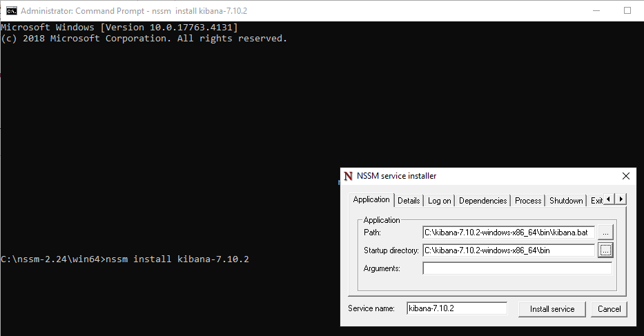Switch to the Application tab
Viewport: 644px width, 336px height.
[371, 200]
